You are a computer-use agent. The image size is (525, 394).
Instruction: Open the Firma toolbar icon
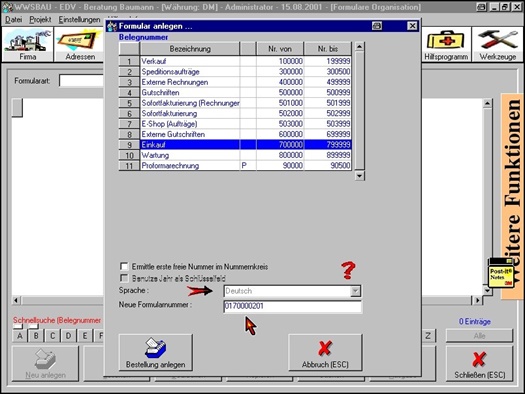27,44
